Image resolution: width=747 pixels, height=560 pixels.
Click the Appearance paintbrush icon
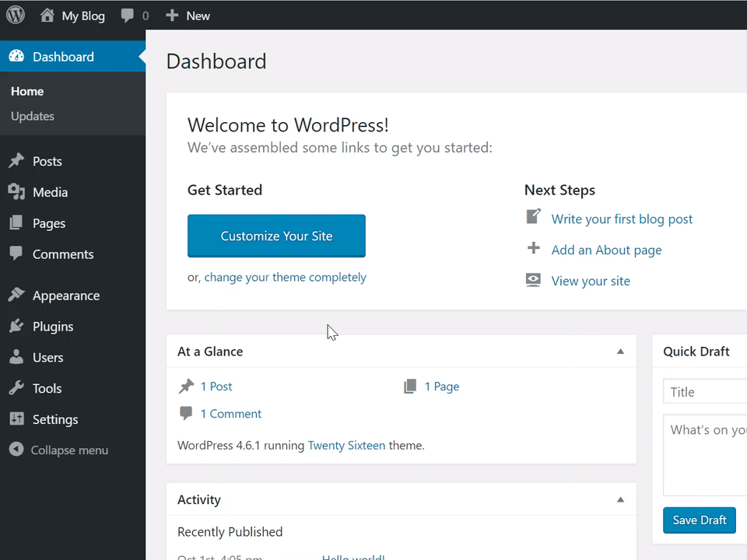[x=16, y=295]
